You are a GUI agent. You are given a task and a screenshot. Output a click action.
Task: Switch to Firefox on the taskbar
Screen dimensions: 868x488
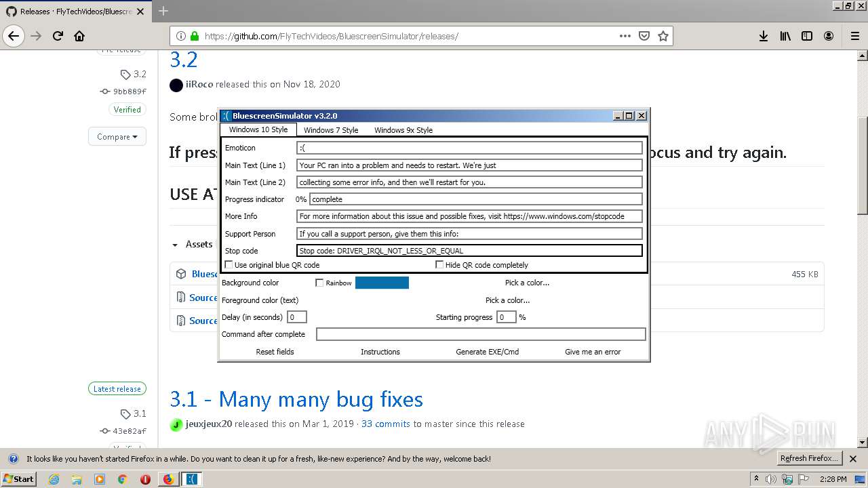[168, 479]
